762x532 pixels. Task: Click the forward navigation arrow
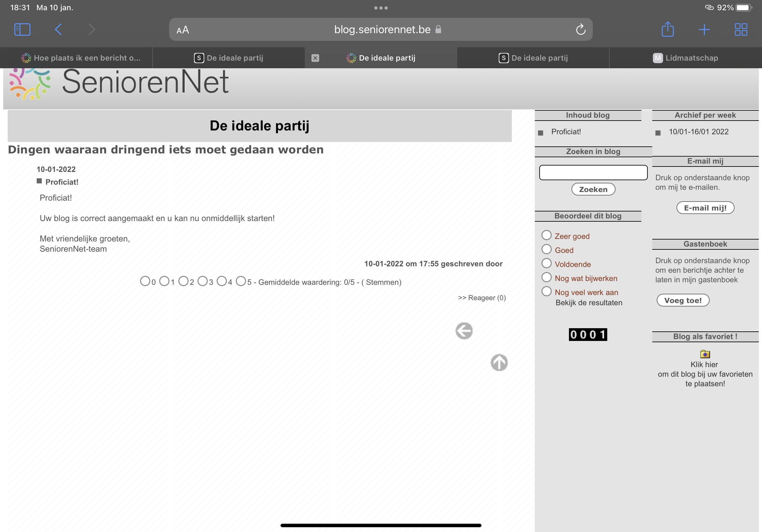coord(92,29)
